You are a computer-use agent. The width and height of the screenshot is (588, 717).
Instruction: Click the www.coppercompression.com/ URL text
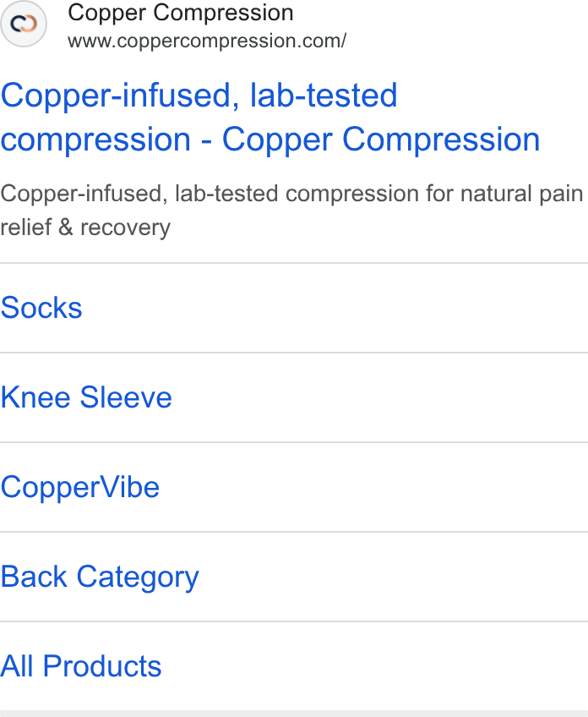coord(207,41)
